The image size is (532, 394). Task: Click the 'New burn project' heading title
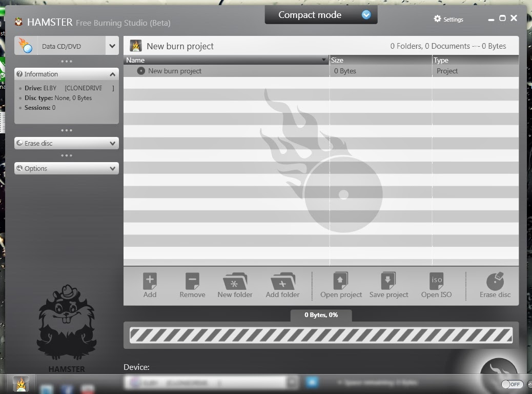click(180, 46)
